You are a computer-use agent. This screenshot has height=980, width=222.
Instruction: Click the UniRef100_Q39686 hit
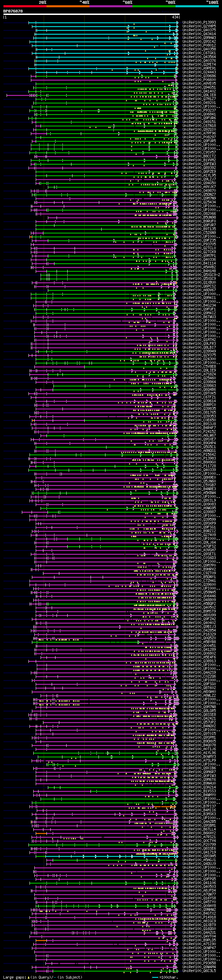tap(199, 76)
